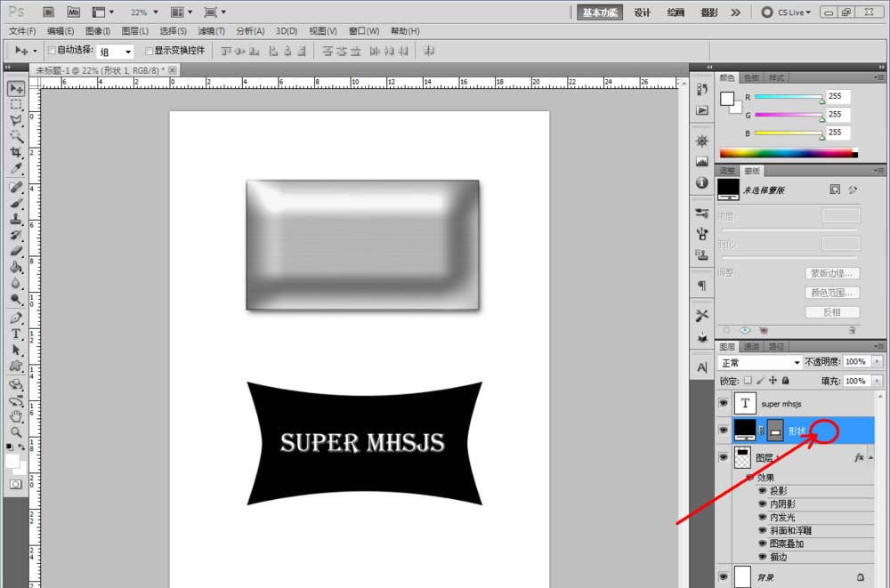Open the 填充 slider arrow
The width and height of the screenshot is (890, 588).
(x=878, y=381)
